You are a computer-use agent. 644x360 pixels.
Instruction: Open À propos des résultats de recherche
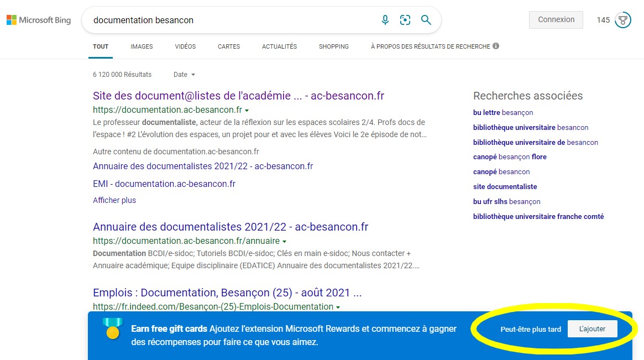431,46
